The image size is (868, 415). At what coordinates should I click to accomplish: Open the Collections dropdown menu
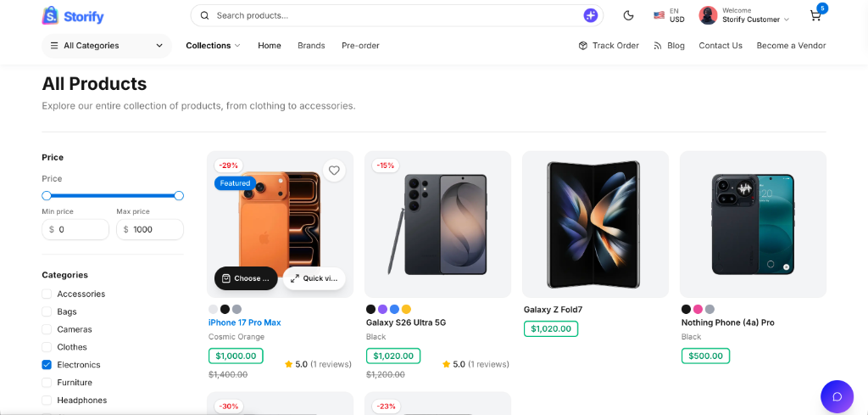point(213,46)
